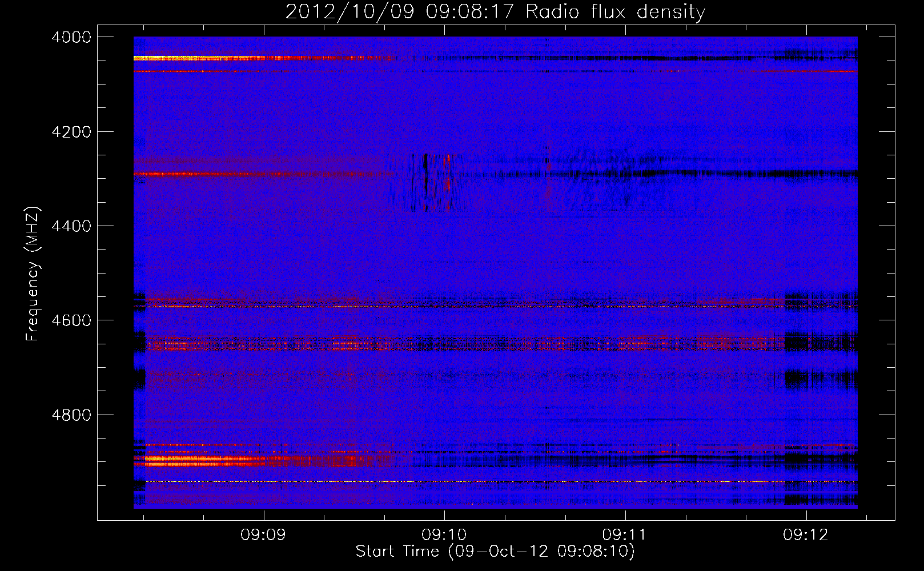Click the 'Start Time (09-Oct-12 09:08:10)' axis title
924x571 pixels.
click(x=495, y=552)
